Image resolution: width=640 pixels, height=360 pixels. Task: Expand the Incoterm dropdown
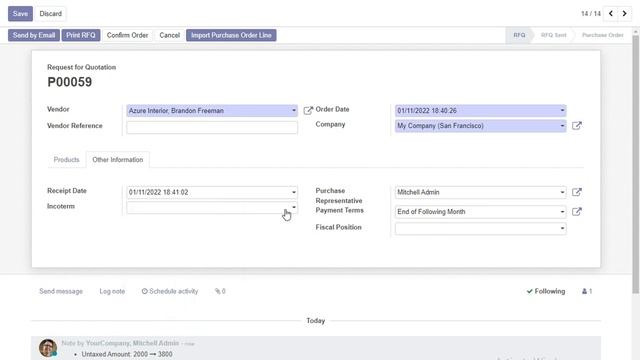click(293, 207)
